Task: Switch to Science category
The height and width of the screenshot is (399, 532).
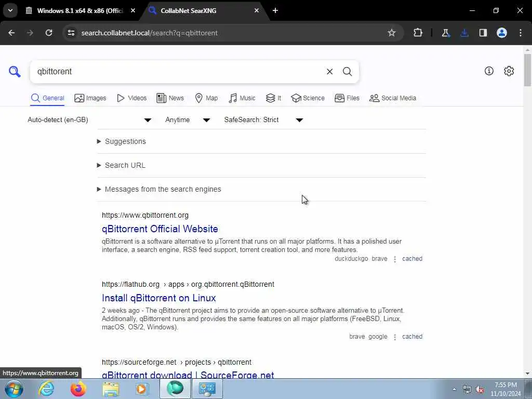Action: pos(308,98)
